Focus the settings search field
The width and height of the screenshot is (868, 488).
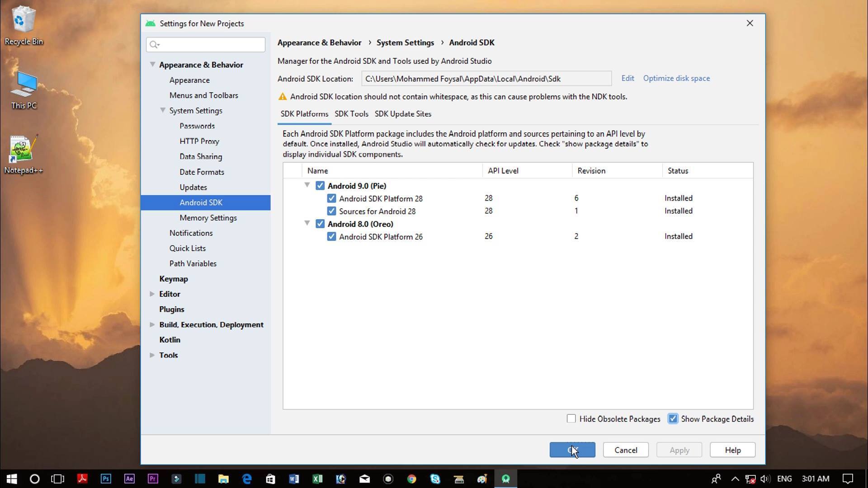pos(206,44)
